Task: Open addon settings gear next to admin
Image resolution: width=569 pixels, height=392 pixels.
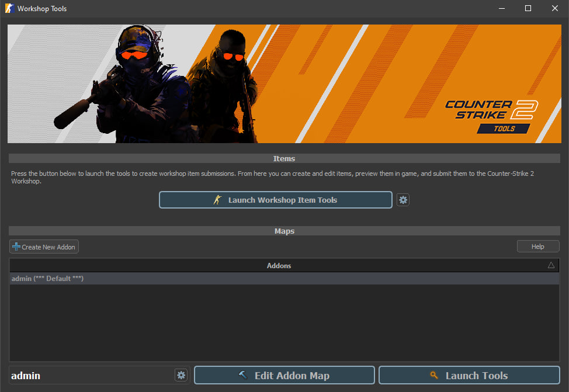Action: point(181,375)
